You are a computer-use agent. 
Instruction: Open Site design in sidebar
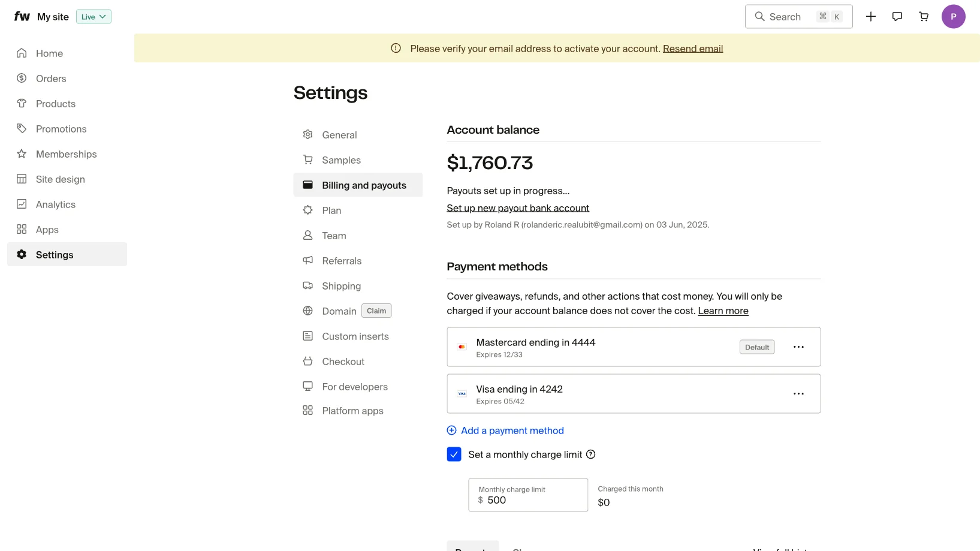click(x=67, y=179)
